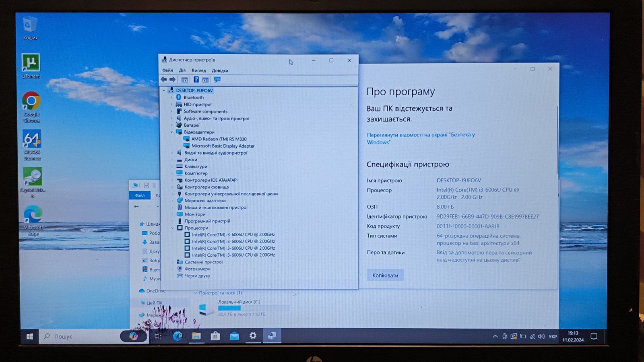The image size is (644, 362).
Task: Open the Файл menu in Device Manager
Action: (167, 70)
